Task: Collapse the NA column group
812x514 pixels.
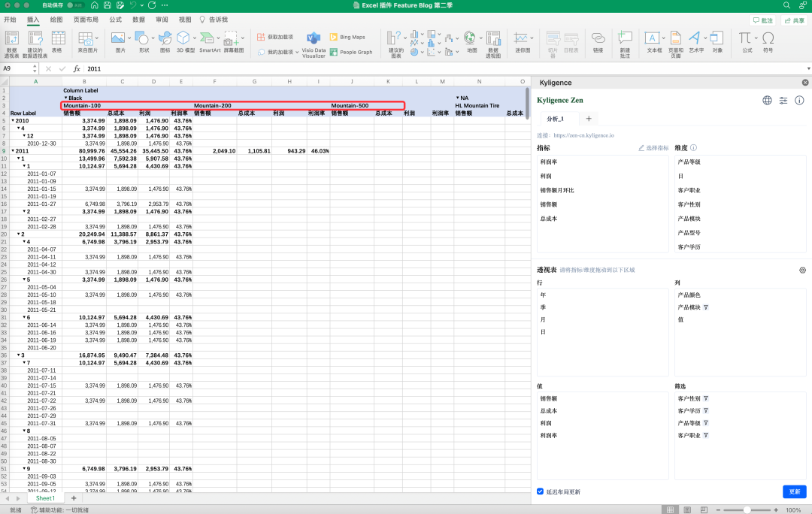Action: pyautogui.click(x=458, y=98)
